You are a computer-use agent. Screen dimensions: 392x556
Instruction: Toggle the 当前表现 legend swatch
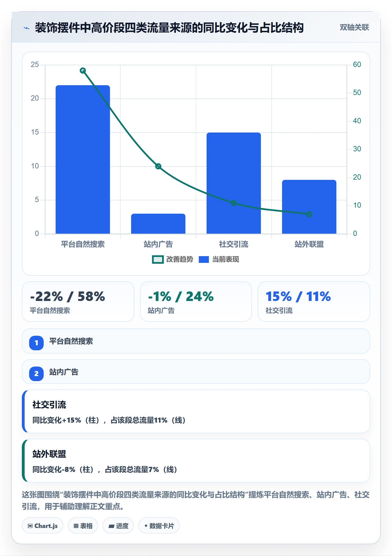(204, 260)
